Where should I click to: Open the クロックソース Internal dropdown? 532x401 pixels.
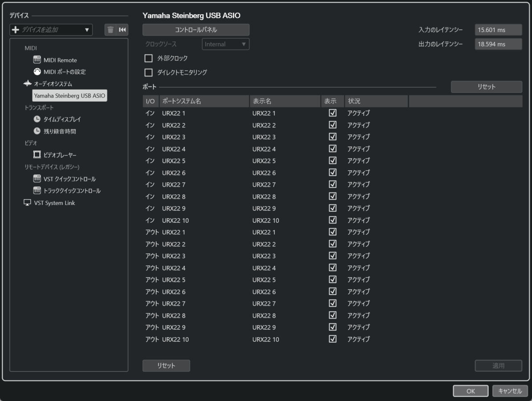coord(226,44)
